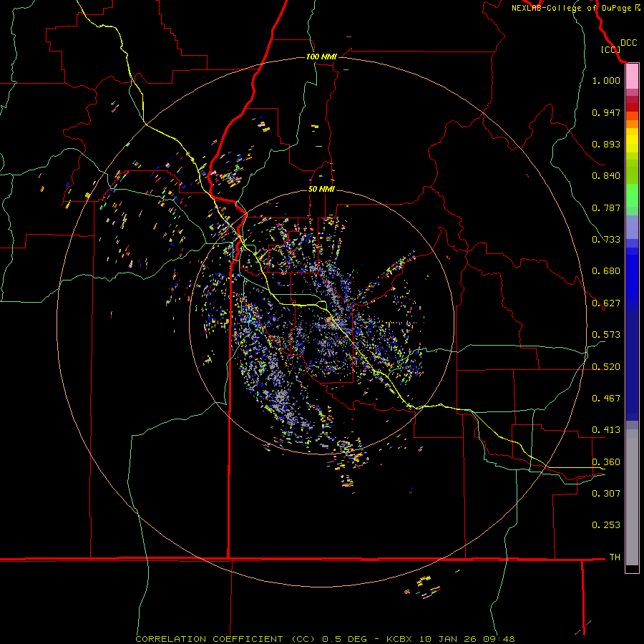This screenshot has width=644, height=644.
Task: Pick the bright green color bar segment
Action: click(632, 195)
